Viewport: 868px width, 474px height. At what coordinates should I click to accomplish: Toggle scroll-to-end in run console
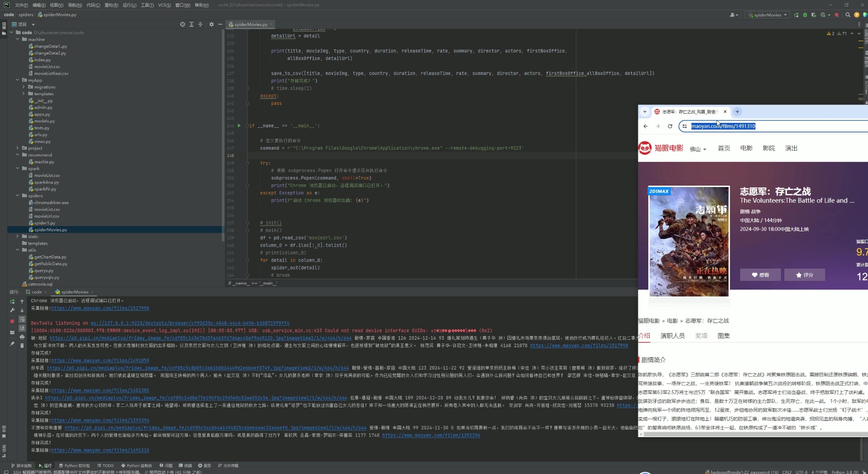22,328
